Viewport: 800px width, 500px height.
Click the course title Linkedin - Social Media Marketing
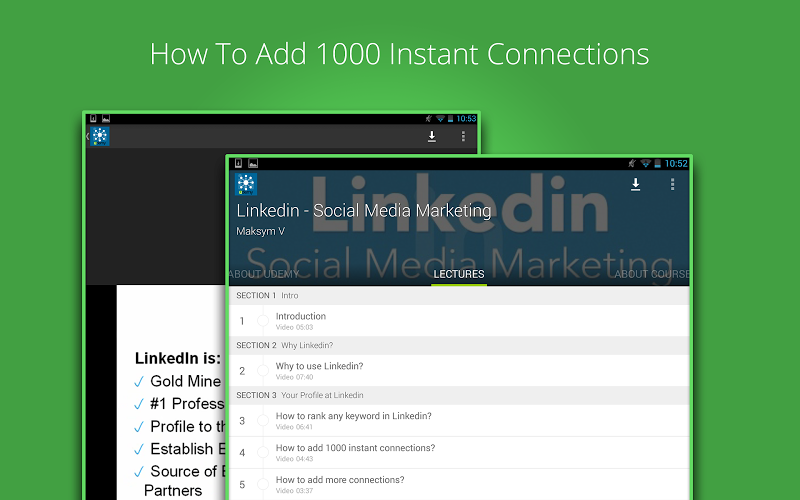pos(364,211)
